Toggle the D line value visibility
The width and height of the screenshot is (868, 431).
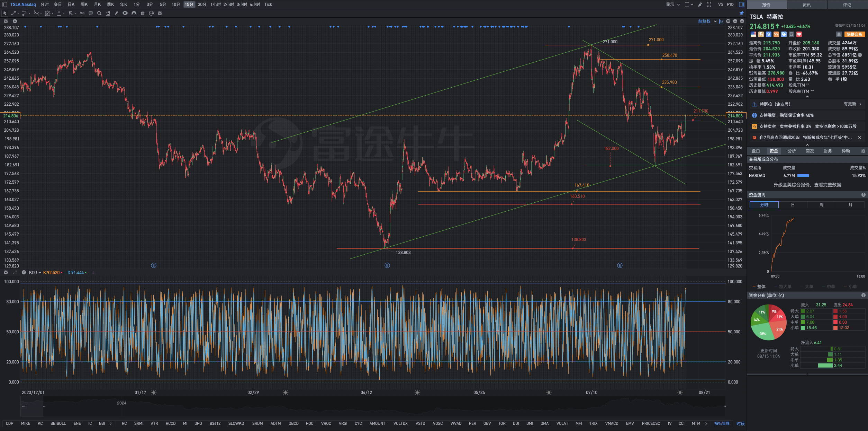pyautogui.click(x=77, y=273)
